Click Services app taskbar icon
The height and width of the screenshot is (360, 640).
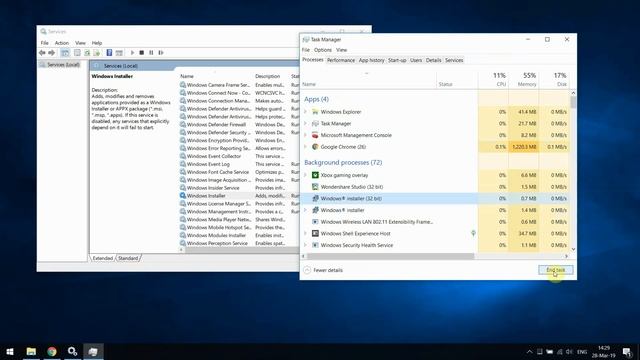[x=73, y=351]
